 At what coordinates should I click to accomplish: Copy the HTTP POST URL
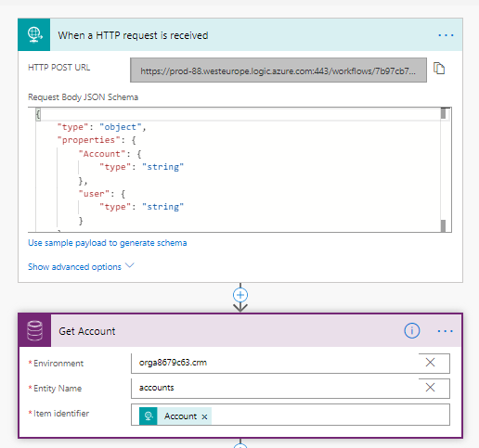point(439,69)
